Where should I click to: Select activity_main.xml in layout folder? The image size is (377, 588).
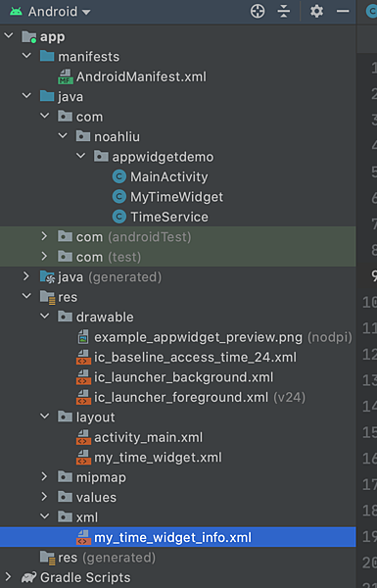(x=149, y=437)
